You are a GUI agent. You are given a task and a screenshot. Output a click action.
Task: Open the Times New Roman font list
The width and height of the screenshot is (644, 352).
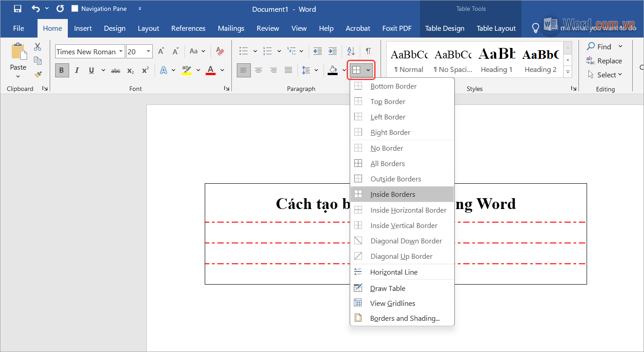pos(121,51)
